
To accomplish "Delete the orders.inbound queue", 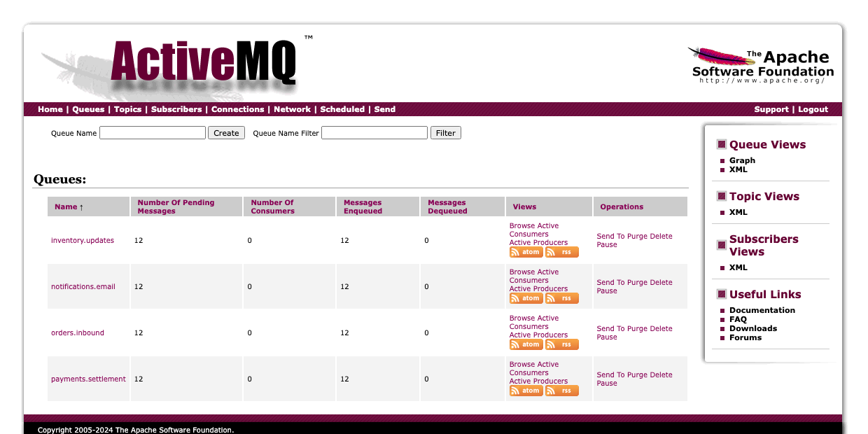I will 661,329.
